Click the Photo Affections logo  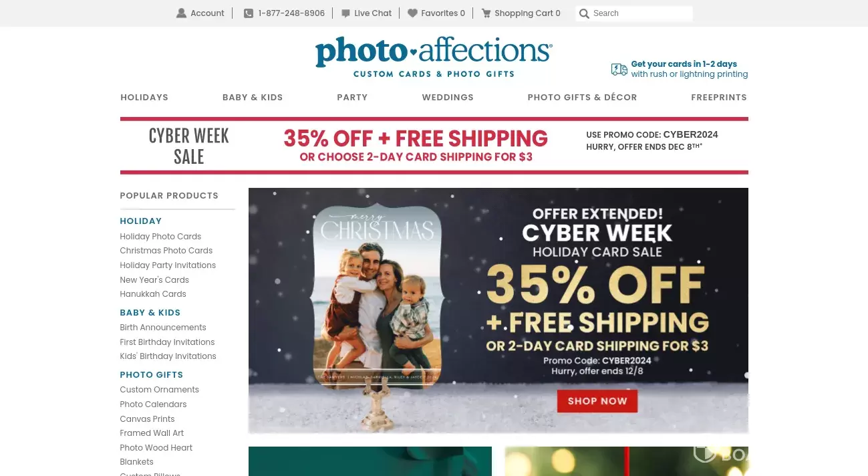point(434,57)
